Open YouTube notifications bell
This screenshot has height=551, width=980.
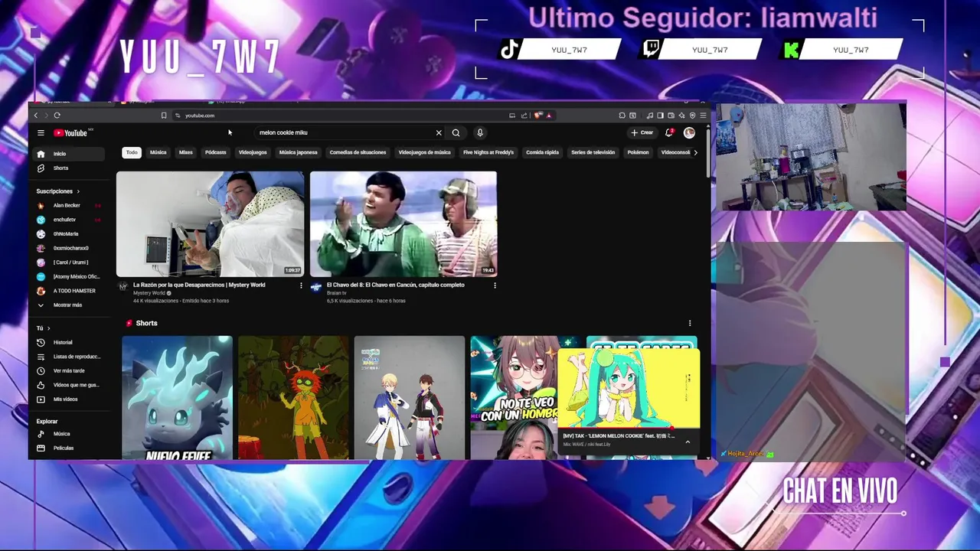click(669, 133)
